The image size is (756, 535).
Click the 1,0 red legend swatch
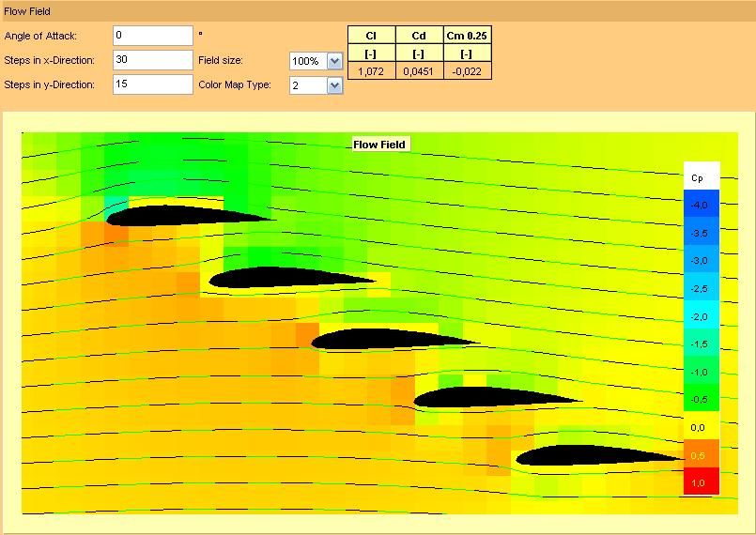[x=702, y=481]
